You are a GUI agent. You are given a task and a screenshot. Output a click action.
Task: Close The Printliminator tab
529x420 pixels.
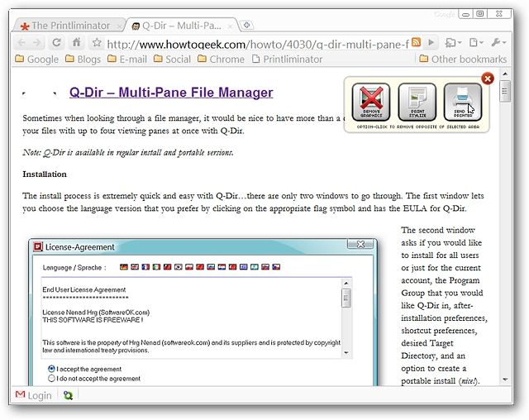pyautogui.click(x=119, y=26)
